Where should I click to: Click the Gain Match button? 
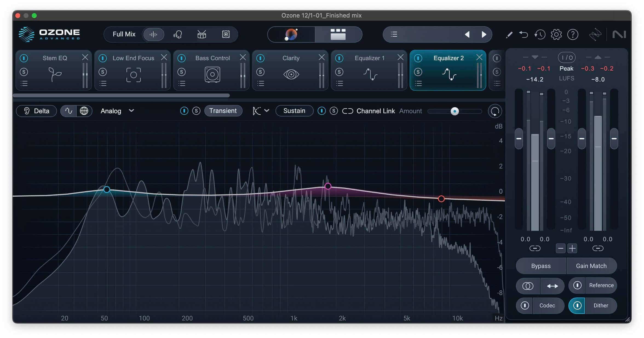pos(591,266)
